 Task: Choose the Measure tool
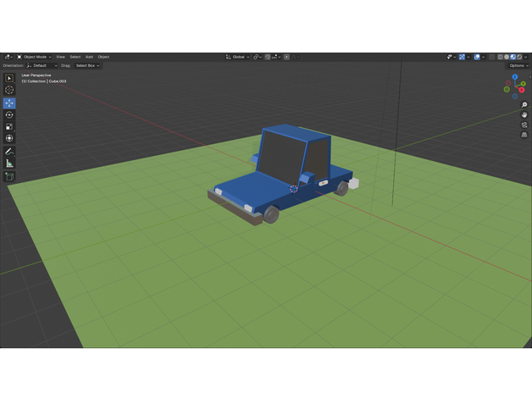pyautogui.click(x=9, y=163)
